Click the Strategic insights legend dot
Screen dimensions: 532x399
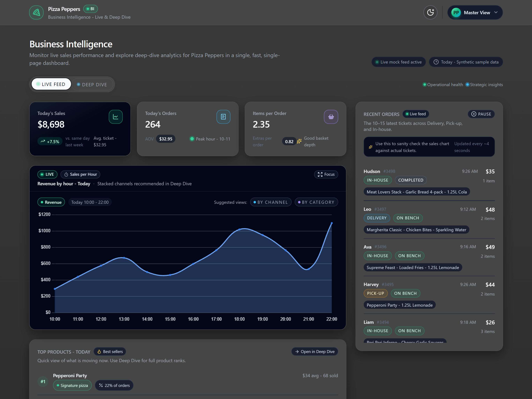coord(467,85)
